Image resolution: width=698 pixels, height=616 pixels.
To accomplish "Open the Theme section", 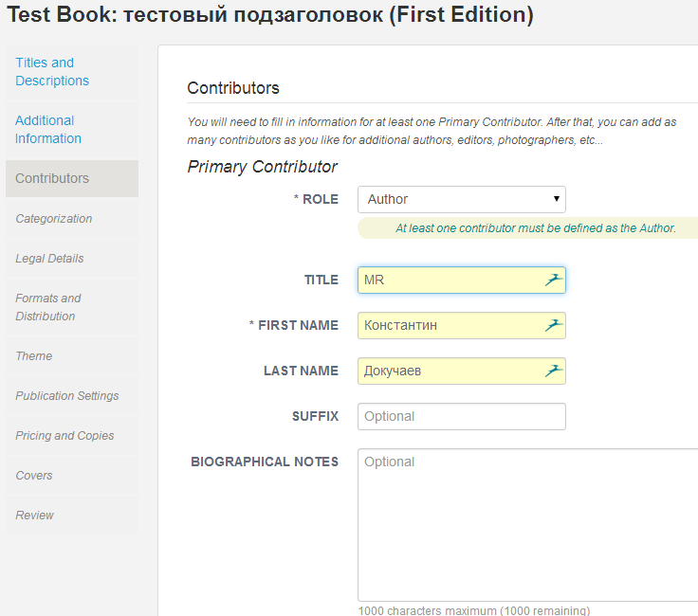I will 72,355.
